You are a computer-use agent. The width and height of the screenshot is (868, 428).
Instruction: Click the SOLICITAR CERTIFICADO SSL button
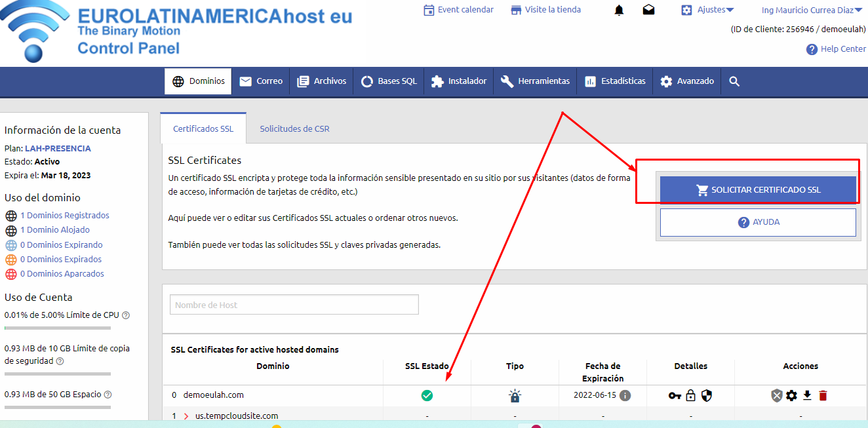[758, 190]
